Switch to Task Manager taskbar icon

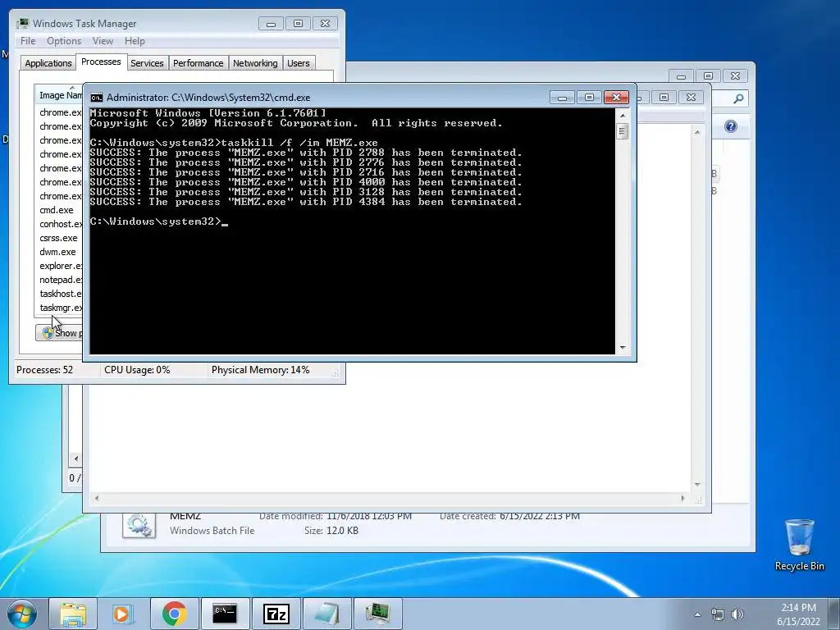click(x=377, y=614)
